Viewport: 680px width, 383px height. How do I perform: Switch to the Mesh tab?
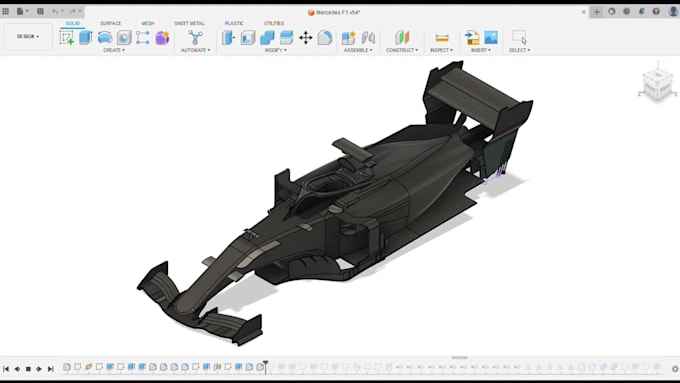click(147, 23)
